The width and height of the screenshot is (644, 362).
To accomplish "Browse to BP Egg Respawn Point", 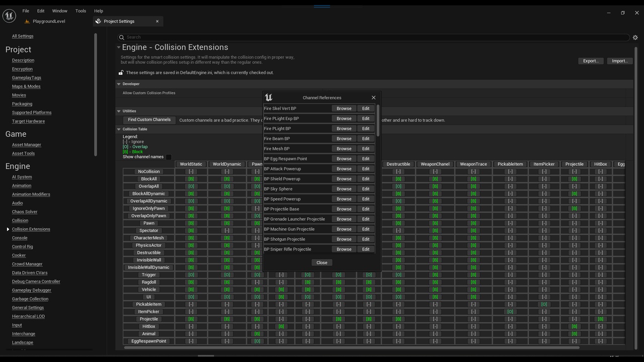I will click(344, 159).
